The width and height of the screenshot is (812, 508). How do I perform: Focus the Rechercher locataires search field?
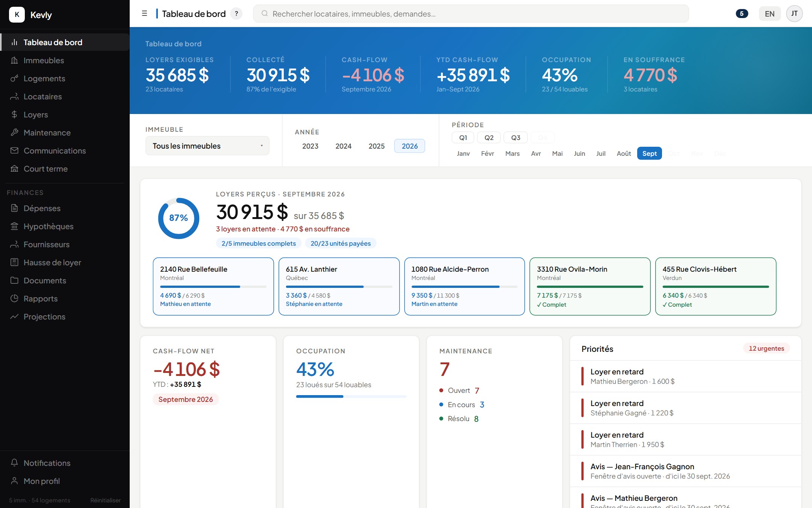coord(471,14)
